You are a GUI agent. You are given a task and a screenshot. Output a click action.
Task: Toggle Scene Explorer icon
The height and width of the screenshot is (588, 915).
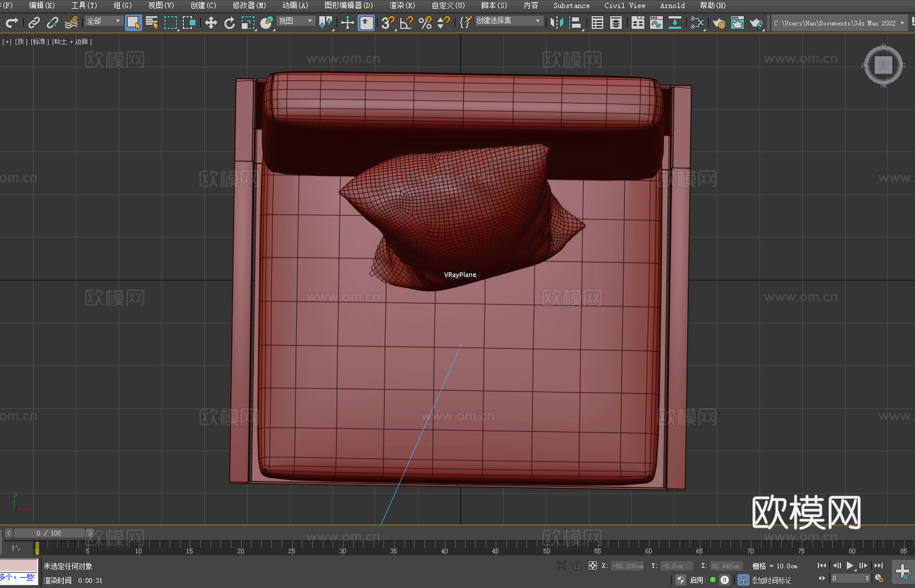click(x=597, y=23)
